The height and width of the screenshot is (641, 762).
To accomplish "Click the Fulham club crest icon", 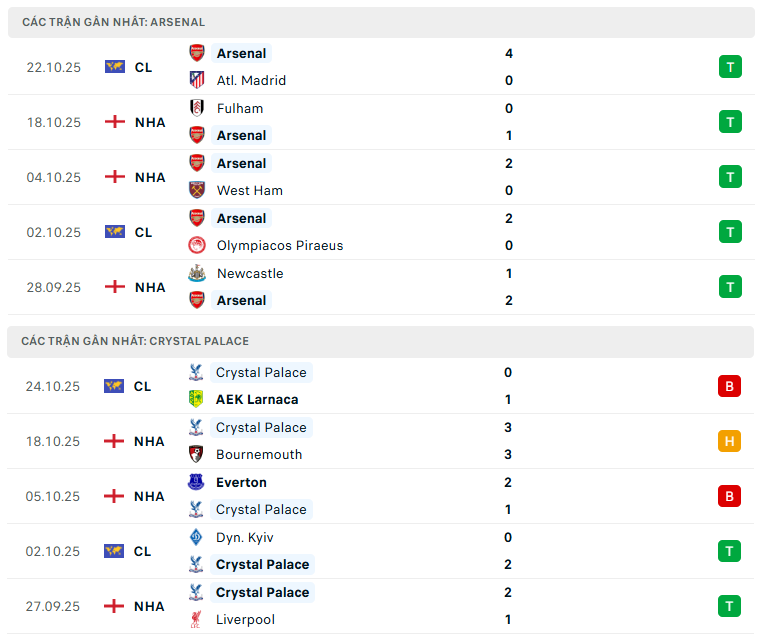I will (197, 108).
